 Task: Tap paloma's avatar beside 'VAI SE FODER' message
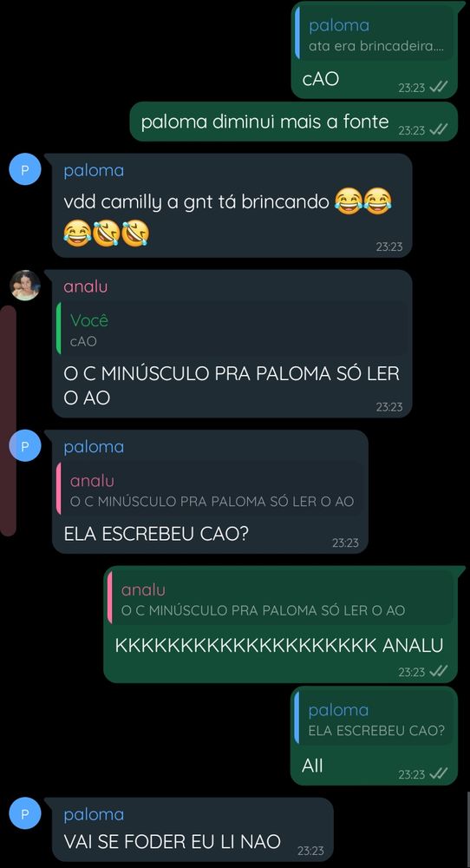(25, 813)
